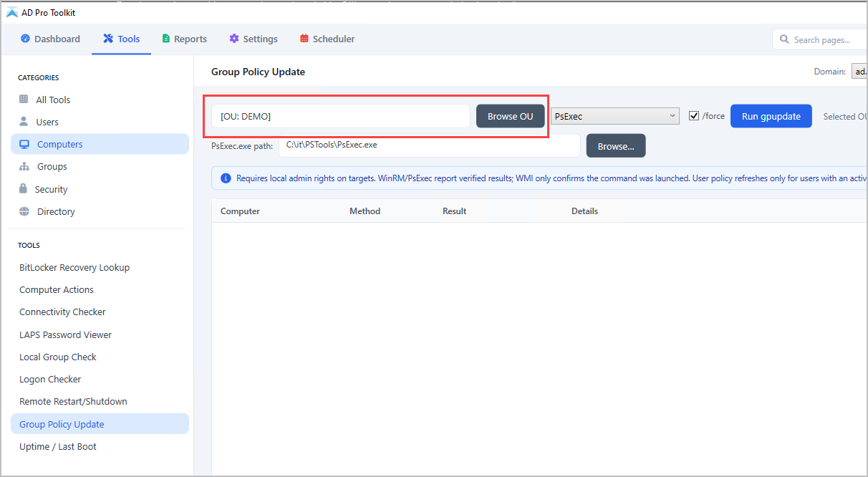868x477 pixels.
Task: Click the Scheduler calendar icon
Action: (304, 39)
